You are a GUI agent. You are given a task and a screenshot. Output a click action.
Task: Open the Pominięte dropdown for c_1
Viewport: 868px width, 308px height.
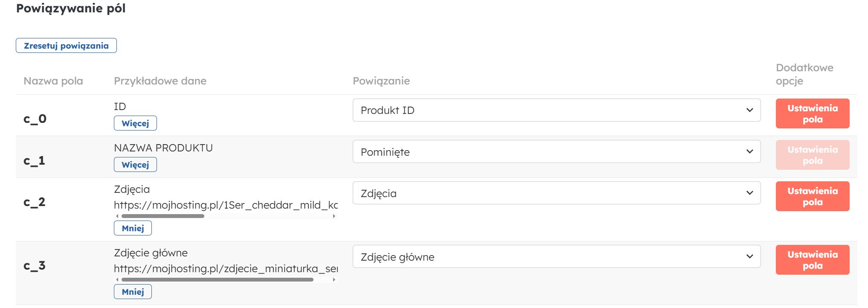(556, 151)
